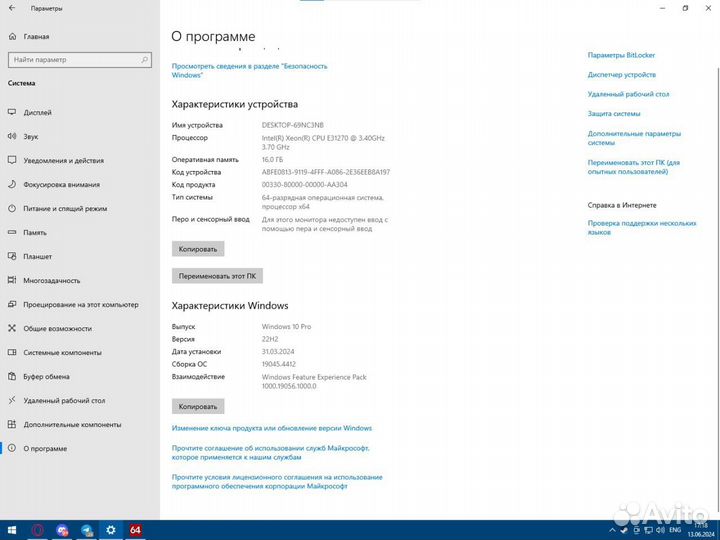Image resolution: width=720 pixels, height=540 pixels.
Task: Open Многозадачность in the sidebar
Action: click(52, 280)
